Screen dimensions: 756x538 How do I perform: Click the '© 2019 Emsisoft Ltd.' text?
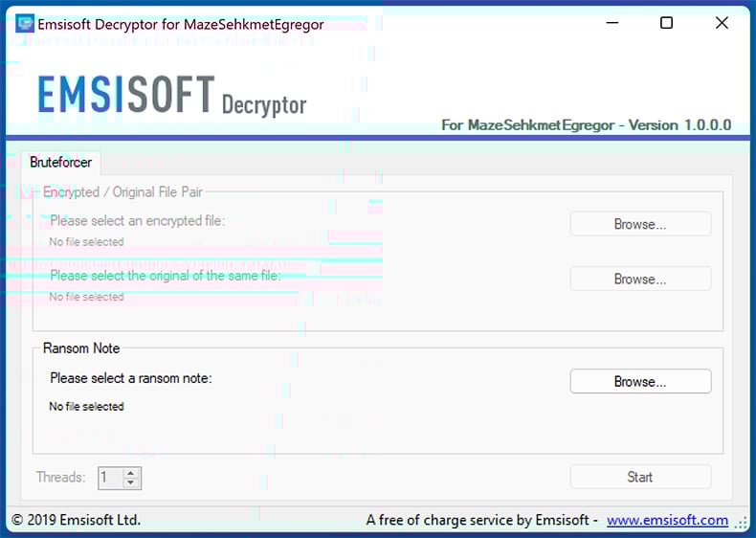pyautogui.click(x=76, y=520)
